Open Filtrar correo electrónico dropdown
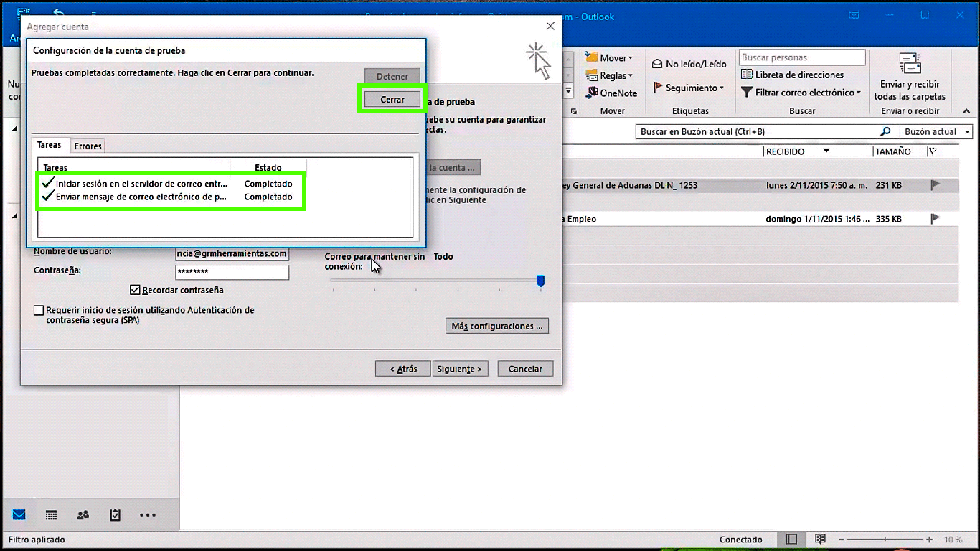Image resolution: width=980 pixels, height=551 pixels. [801, 93]
